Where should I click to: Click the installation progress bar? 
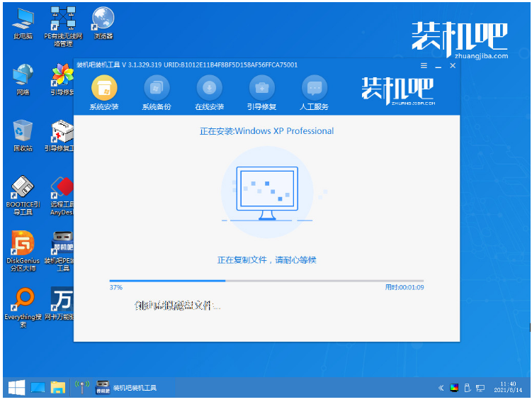click(x=266, y=281)
